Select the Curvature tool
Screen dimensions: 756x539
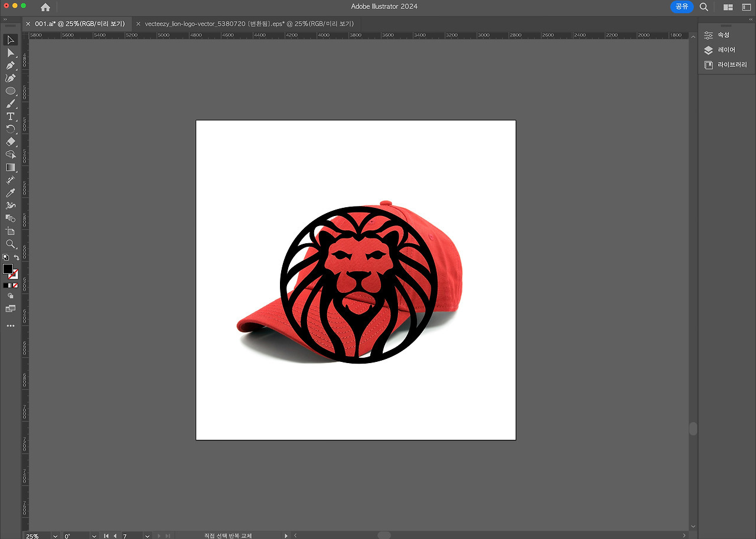coord(10,79)
